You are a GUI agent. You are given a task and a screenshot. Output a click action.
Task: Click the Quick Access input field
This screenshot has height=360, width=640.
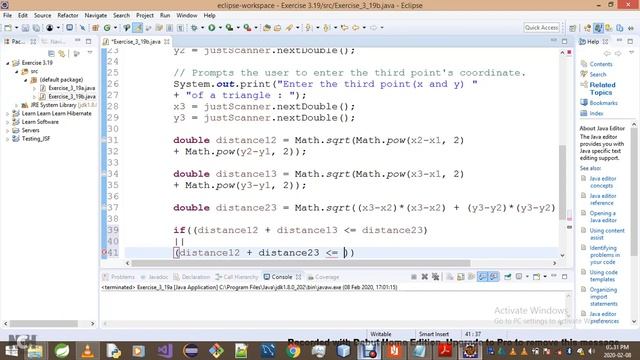[541, 28]
